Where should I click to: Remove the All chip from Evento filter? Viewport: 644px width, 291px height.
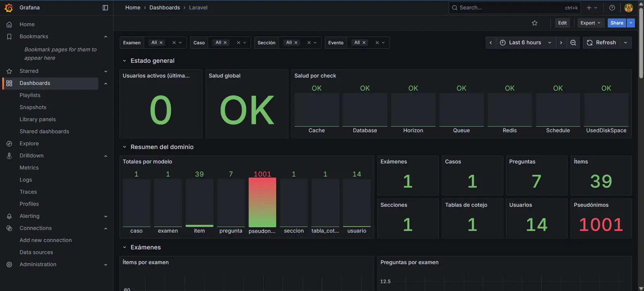tap(364, 43)
